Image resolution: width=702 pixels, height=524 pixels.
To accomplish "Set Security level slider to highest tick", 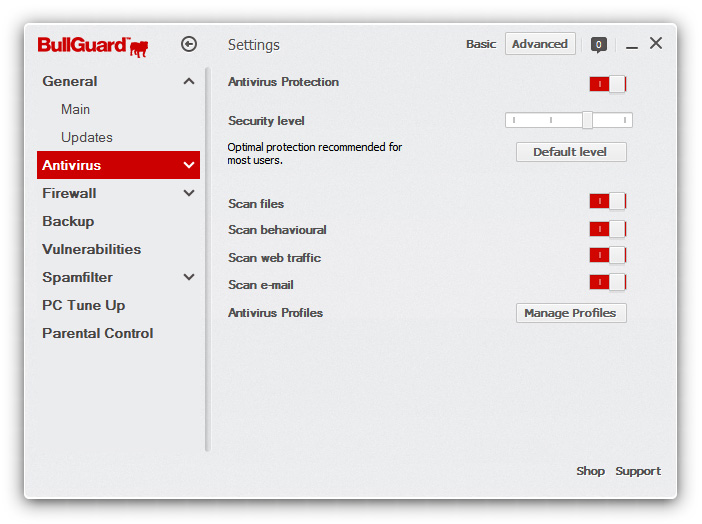I will point(625,120).
